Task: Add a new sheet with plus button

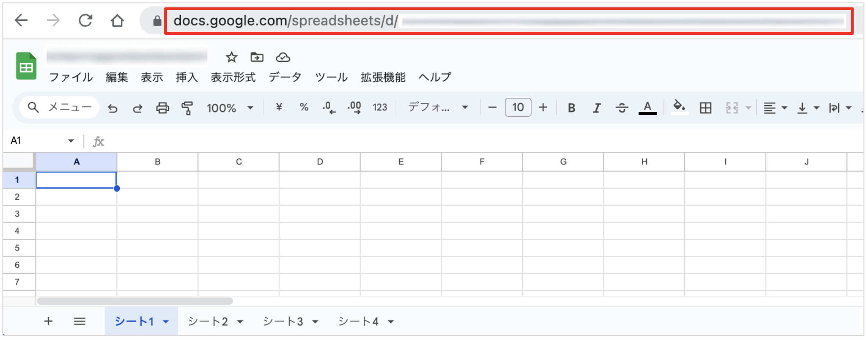Action: click(48, 321)
